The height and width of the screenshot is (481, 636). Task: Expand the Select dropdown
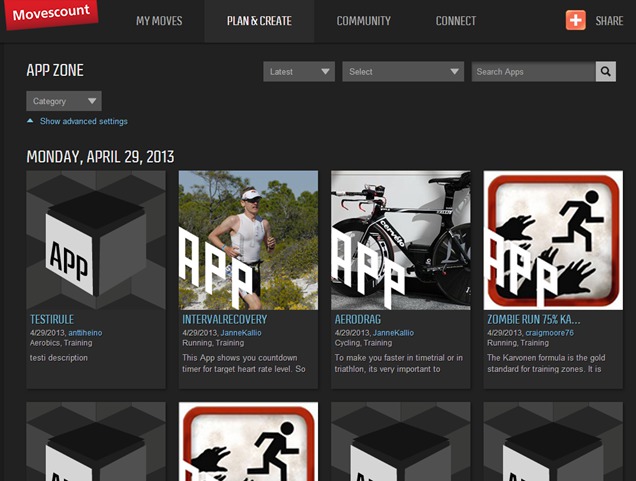[403, 71]
